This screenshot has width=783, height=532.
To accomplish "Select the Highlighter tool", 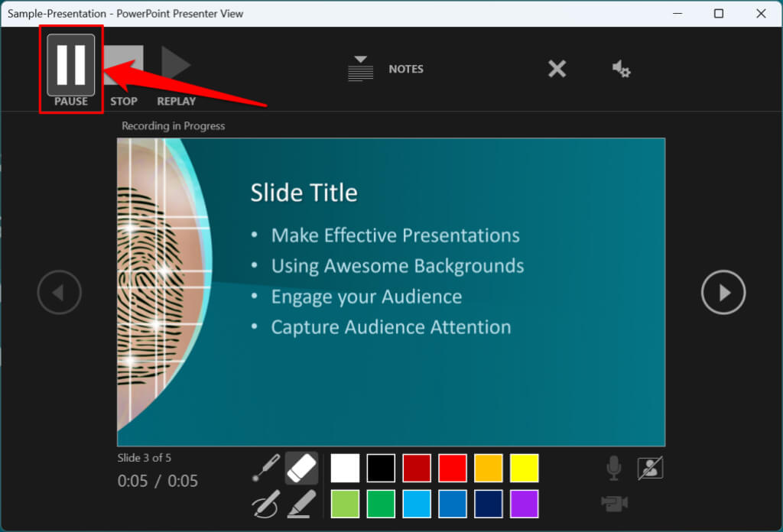I will coord(301,504).
